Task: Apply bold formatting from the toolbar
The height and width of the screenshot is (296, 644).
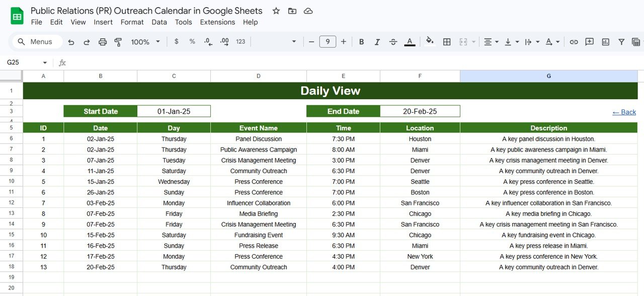Action: tap(361, 42)
